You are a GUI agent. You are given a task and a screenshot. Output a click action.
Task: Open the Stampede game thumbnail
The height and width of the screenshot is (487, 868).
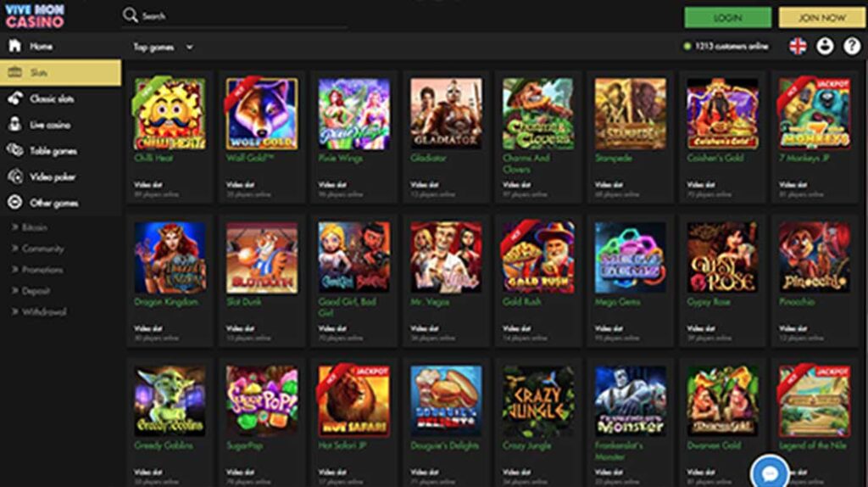(631, 114)
